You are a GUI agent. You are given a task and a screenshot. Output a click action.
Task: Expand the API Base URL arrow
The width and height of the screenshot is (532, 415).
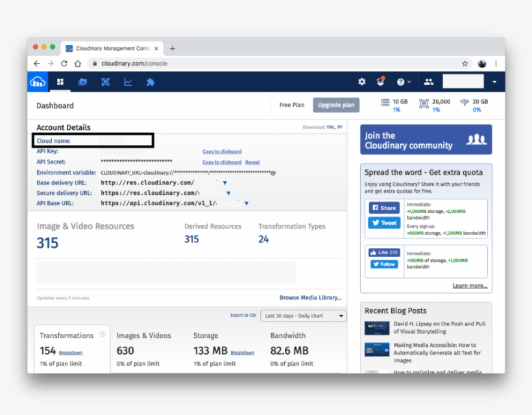click(247, 203)
